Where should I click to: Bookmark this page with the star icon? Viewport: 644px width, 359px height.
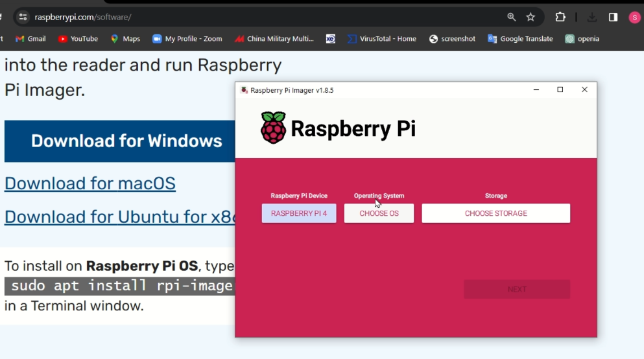[x=531, y=17]
